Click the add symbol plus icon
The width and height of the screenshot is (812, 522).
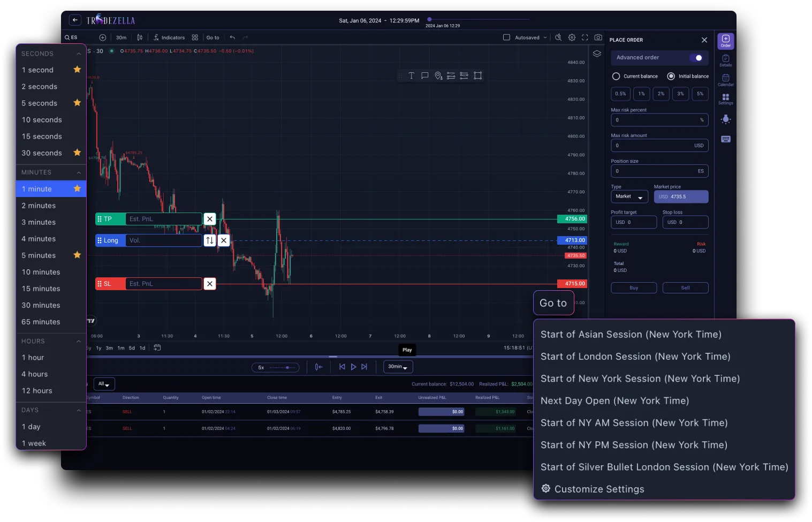click(103, 37)
